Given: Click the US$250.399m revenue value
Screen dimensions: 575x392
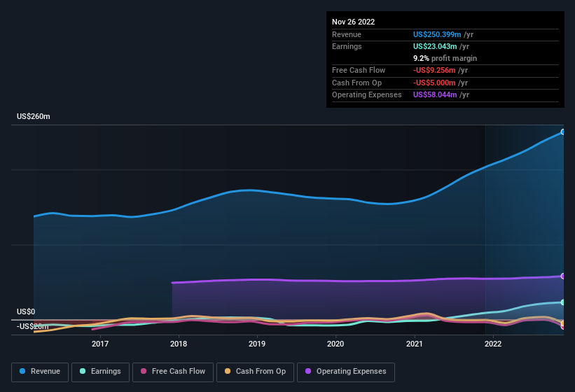Looking at the screenshot, I should [x=437, y=34].
